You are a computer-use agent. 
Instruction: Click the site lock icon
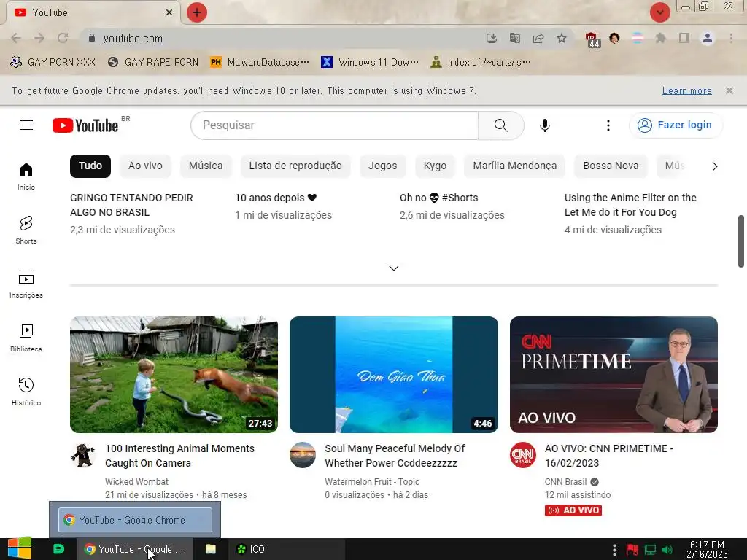pyautogui.click(x=92, y=38)
